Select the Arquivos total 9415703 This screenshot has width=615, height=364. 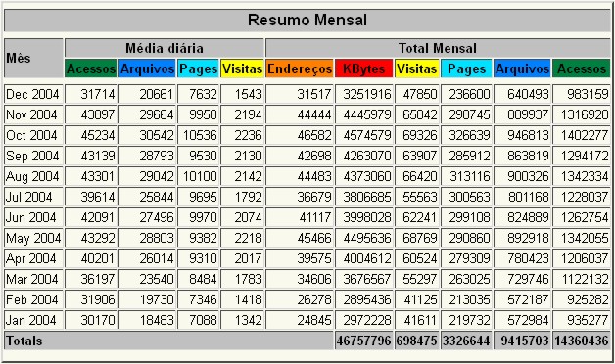pyautogui.click(x=525, y=341)
